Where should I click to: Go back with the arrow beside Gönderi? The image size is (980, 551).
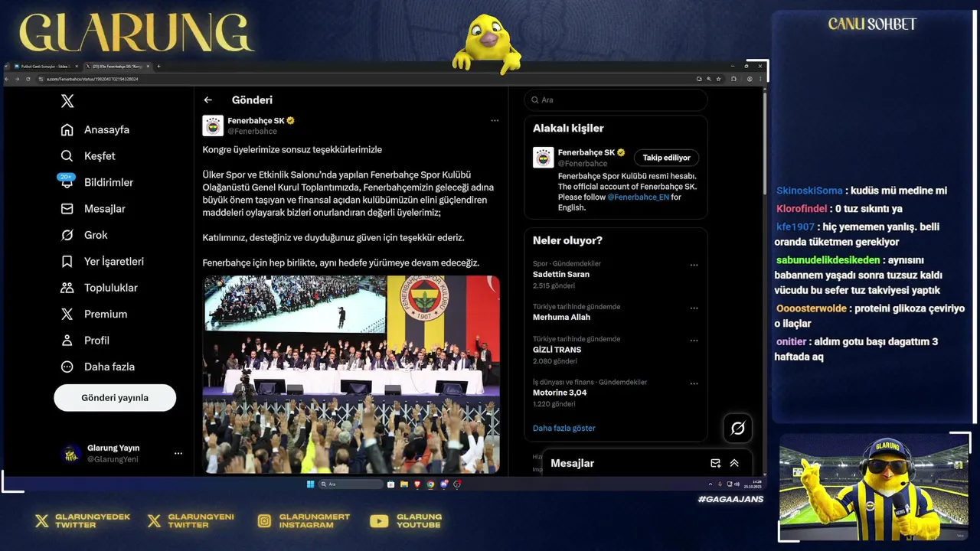coord(207,100)
